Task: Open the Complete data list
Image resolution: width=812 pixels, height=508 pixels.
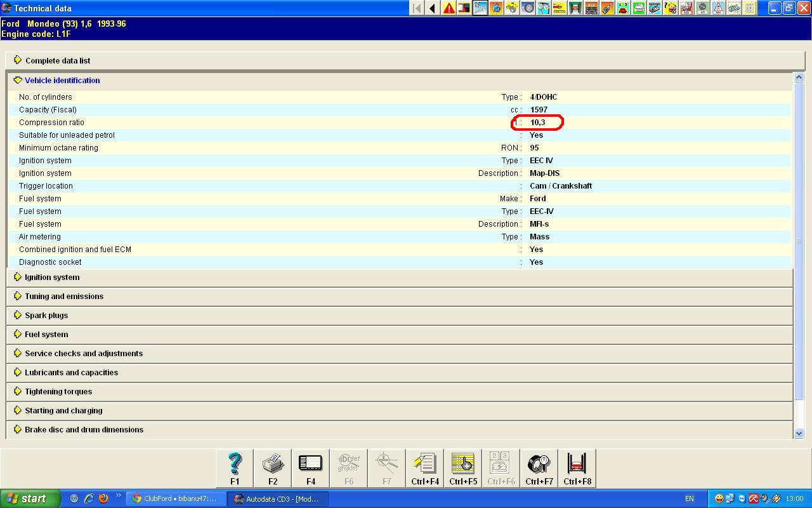Action: pos(57,61)
